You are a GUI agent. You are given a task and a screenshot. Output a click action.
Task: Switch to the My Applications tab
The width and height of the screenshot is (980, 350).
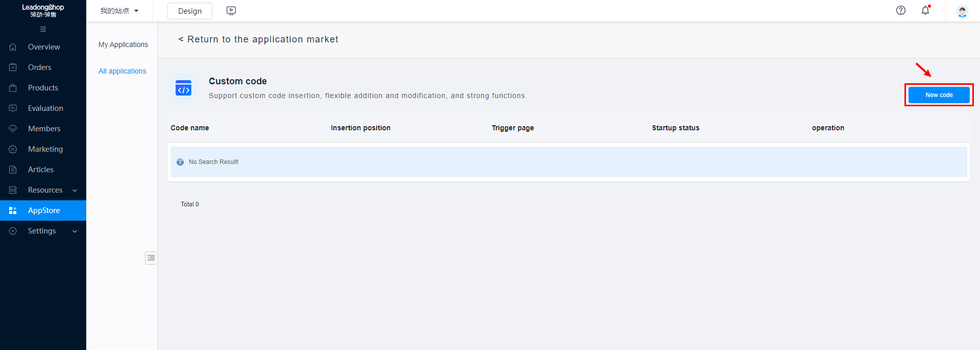(123, 45)
